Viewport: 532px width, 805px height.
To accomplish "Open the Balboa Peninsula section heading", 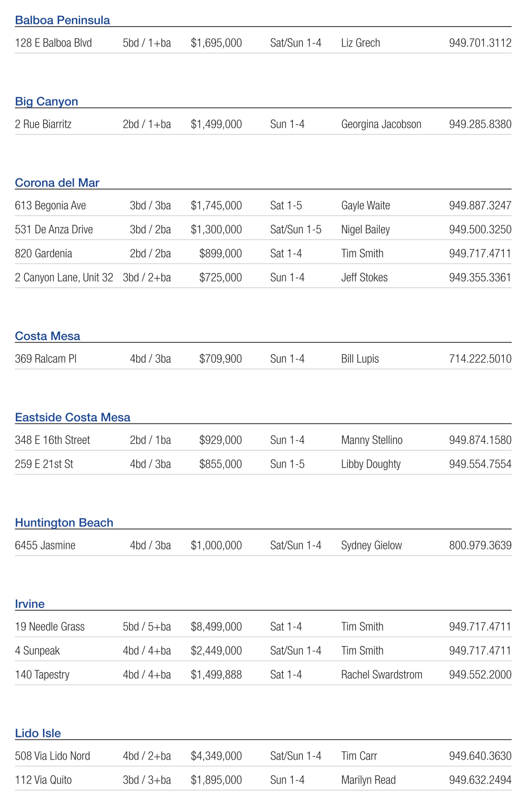I will click(62, 20).
